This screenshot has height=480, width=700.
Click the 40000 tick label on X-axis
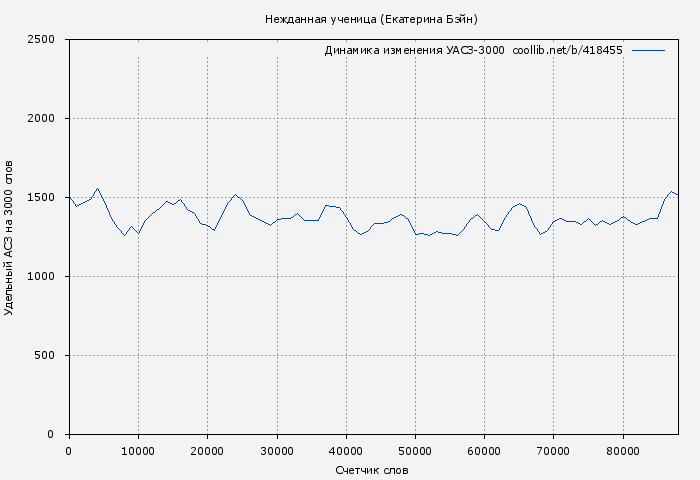click(x=346, y=451)
